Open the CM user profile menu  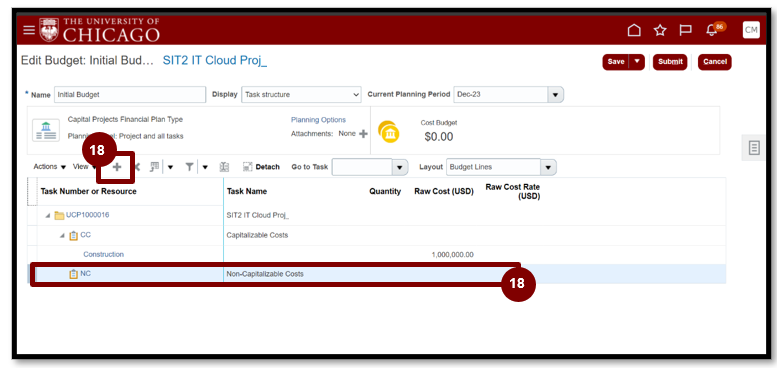pos(751,30)
